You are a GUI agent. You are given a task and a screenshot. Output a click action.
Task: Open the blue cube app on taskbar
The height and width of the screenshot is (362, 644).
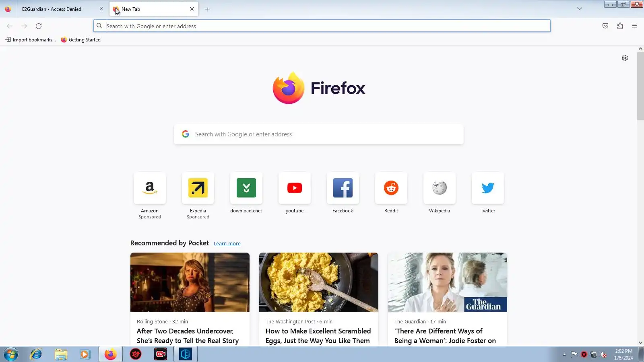click(186, 354)
